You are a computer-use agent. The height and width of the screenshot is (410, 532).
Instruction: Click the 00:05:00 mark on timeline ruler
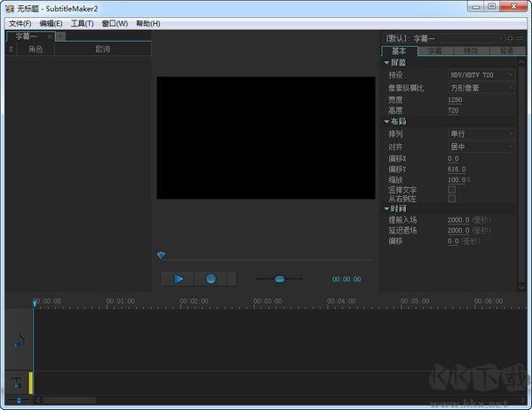415,301
